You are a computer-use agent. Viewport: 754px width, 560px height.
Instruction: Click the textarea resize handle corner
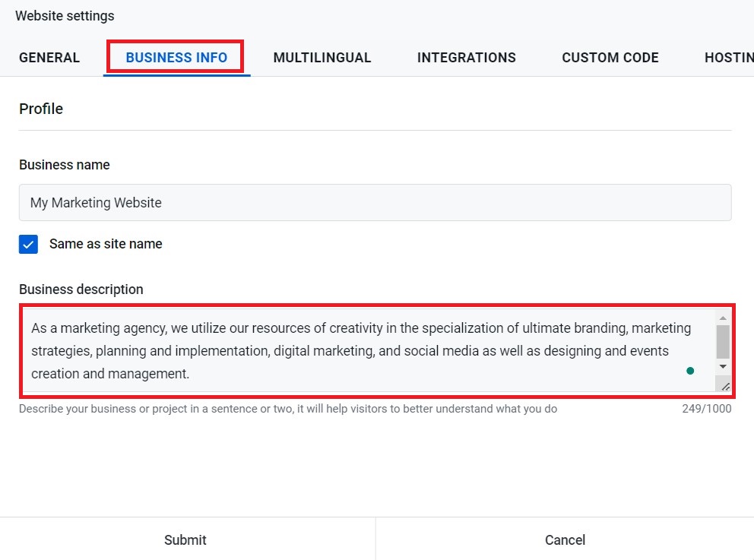coord(724,387)
